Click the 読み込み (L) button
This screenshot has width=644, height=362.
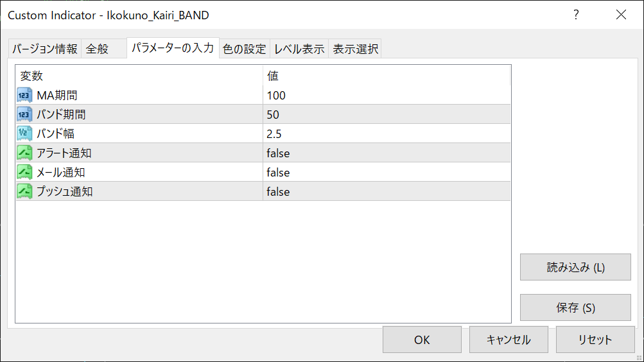pyautogui.click(x=575, y=267)
